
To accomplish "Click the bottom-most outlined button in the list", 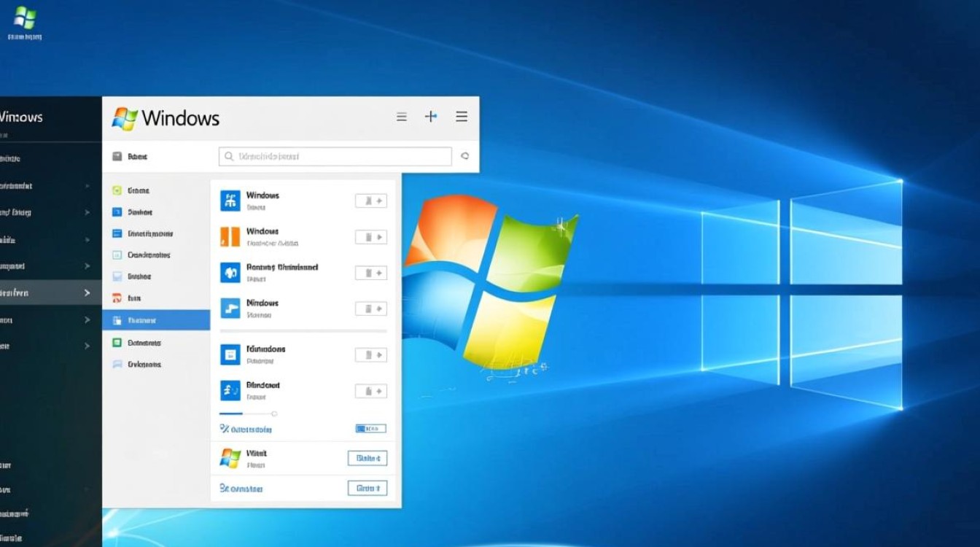I will click(x=367, y=488).
